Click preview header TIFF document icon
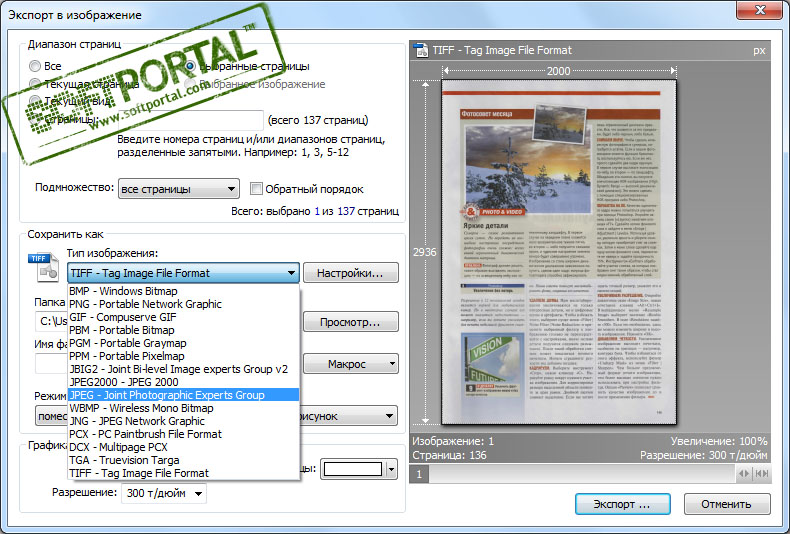The image size is (790, 534). [421, 50]
